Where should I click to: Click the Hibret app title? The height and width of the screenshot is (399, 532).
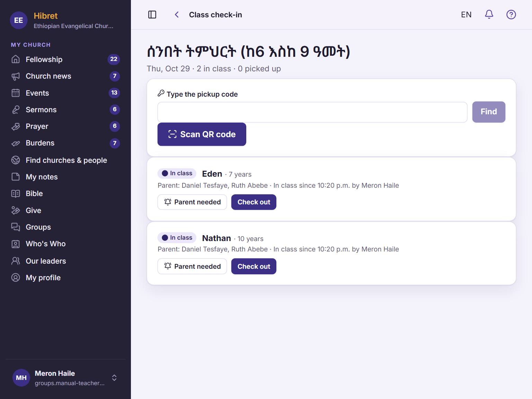pos(45,16)
